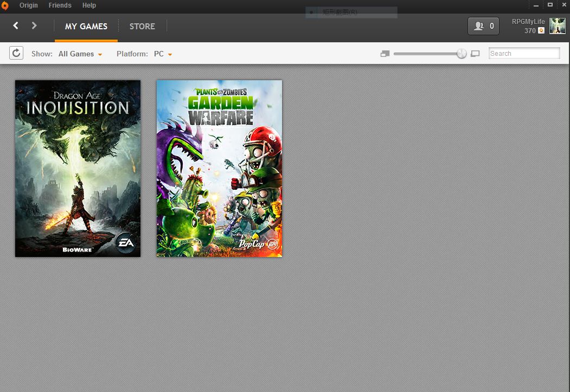The width and height of the screenshot is (570, 392).
Task: Open the RPGMyLife profile avatar
Action: [x=558, y=26]
